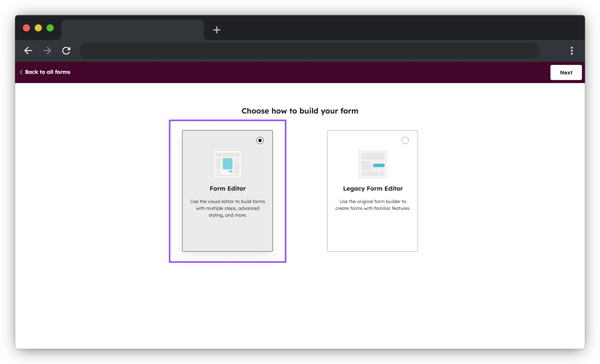The height and width of the screenshot is (364, 600).
Task: Click the Form Editor card title
Action: [227, 189]
